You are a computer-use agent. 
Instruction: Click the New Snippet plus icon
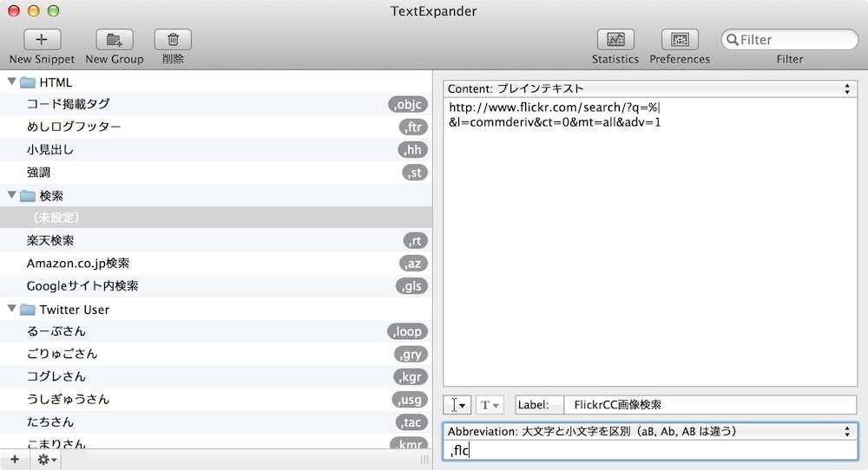(42, 40)
